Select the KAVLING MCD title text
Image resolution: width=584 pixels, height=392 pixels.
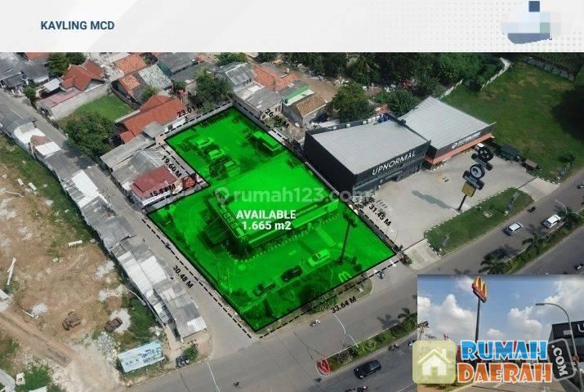pyautogui.click(x=78, y=25)
